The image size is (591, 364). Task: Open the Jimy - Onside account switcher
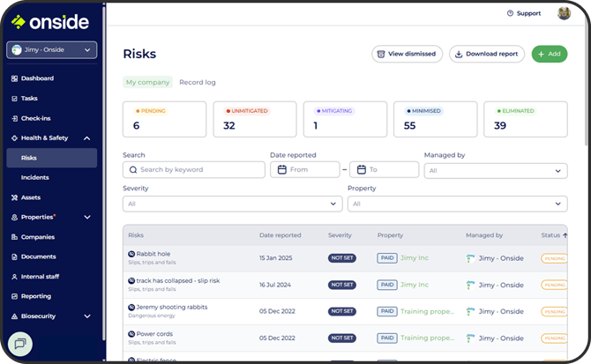pyautogui.click(x=52, y=49)
